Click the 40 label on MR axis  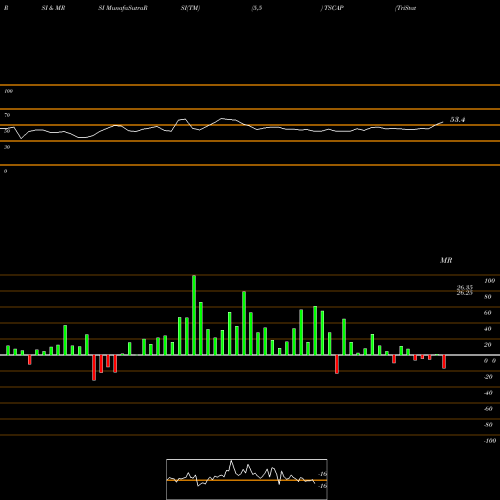(x=488, y=329)
